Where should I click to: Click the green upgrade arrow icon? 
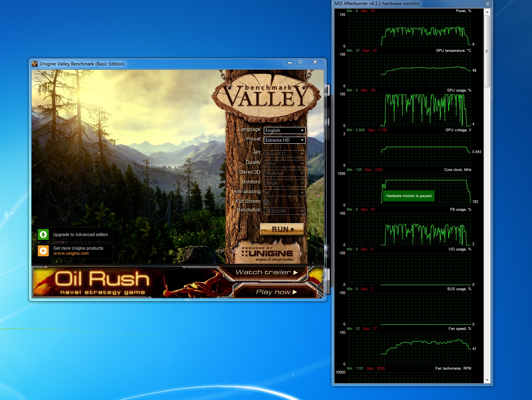(x=43, y=234)
